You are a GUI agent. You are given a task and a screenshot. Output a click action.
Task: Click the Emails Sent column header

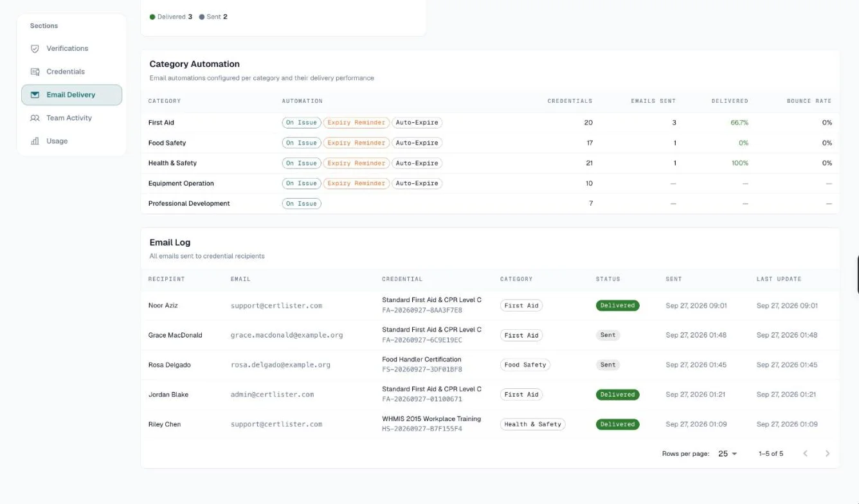point(653,101)
